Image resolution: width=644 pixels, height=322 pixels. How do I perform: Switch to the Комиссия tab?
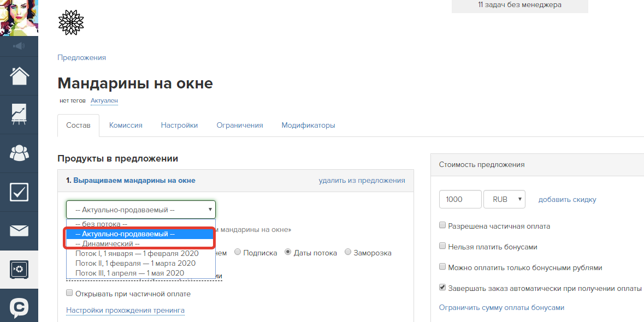coord(126,126)
